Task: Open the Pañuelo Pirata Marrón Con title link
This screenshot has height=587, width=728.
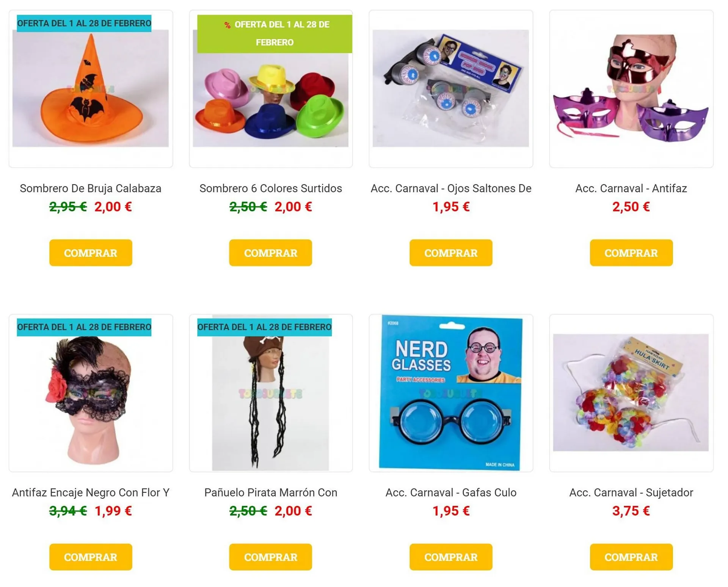Action: 271,493
